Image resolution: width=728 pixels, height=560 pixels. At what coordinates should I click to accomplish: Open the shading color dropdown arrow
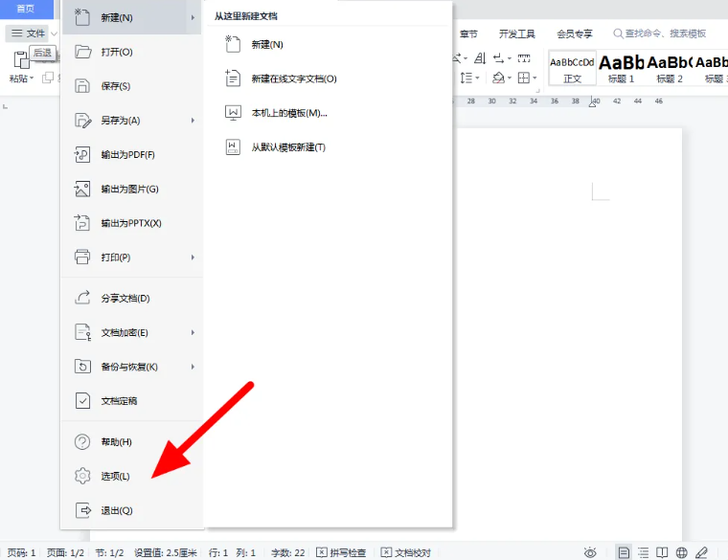[511, 78]
